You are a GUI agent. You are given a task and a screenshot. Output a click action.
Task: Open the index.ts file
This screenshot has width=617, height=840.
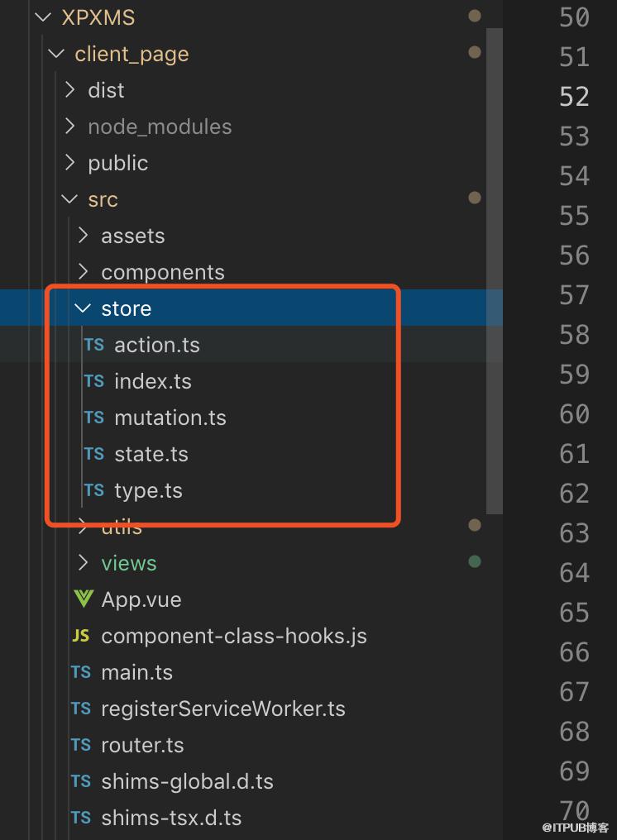[x=153, y=381]
